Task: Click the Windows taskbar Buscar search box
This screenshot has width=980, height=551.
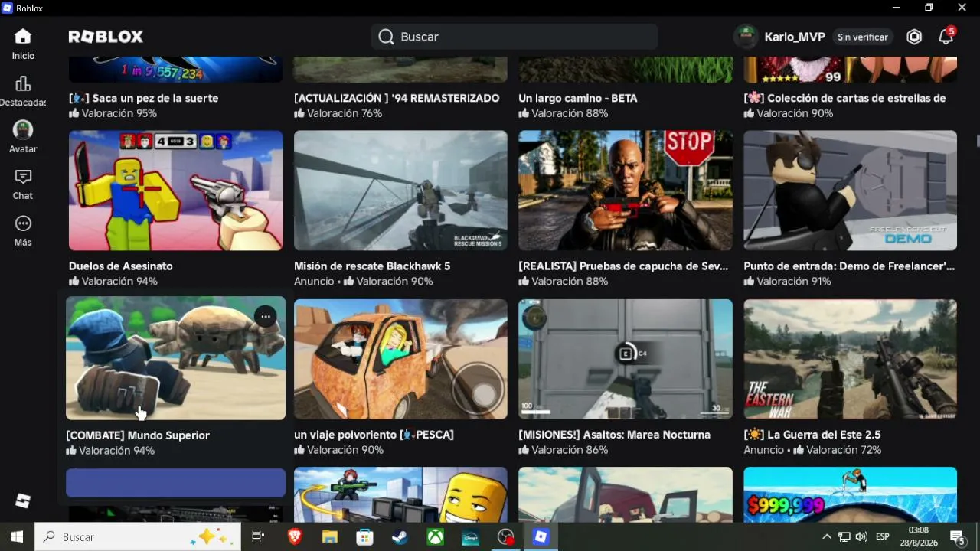Action: click(x=139, y=537)
